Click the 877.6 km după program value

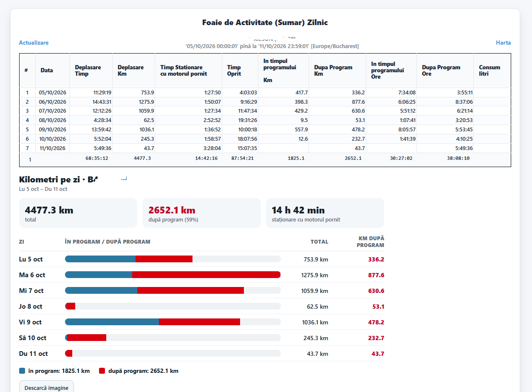tap(376, 275)
